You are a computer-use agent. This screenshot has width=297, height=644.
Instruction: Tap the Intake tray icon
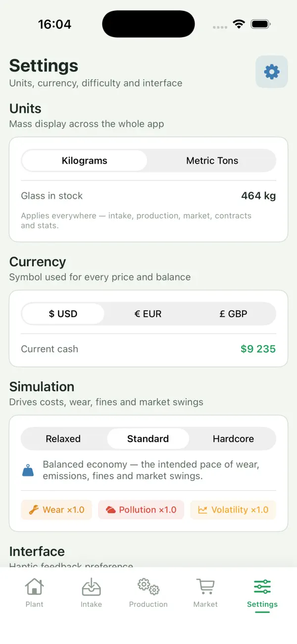click(91, 586)
